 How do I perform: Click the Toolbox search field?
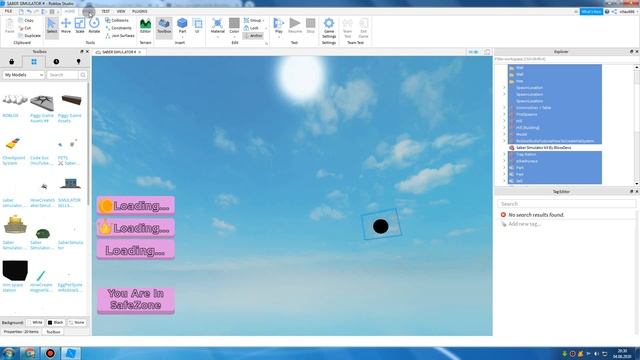(x=62, y=75)
